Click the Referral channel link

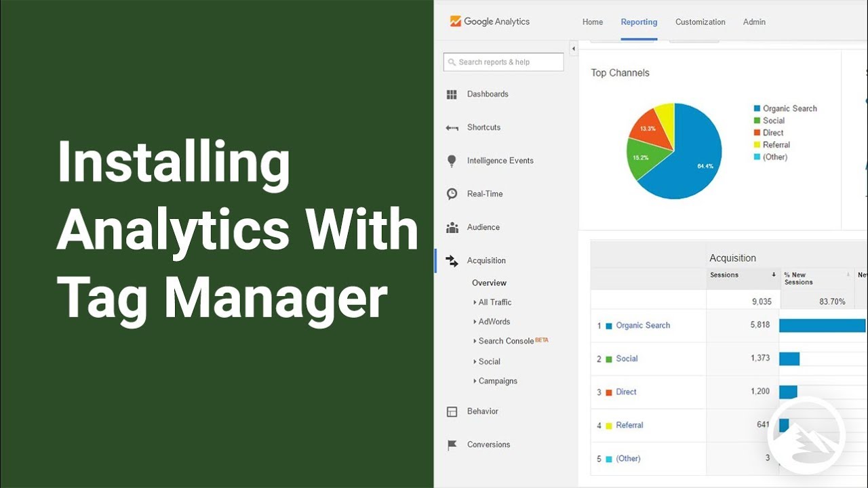[629, 425]
